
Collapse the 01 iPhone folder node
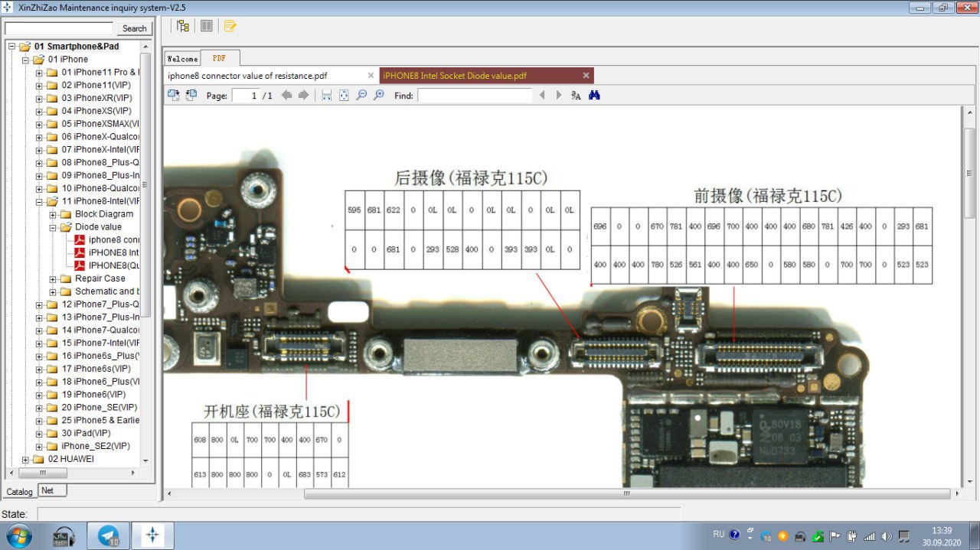coord(26,60)
